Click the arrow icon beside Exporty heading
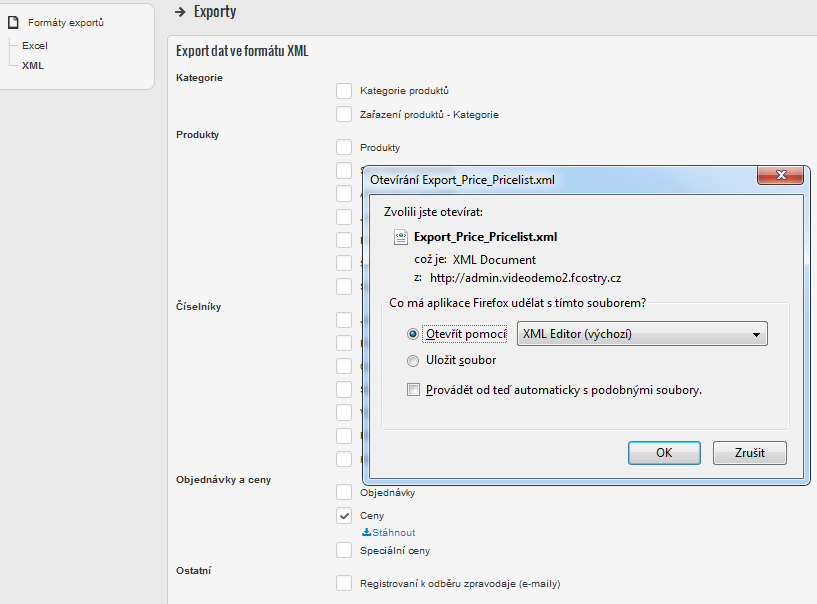This screenshot has height=604, width=817. [180, 12]
